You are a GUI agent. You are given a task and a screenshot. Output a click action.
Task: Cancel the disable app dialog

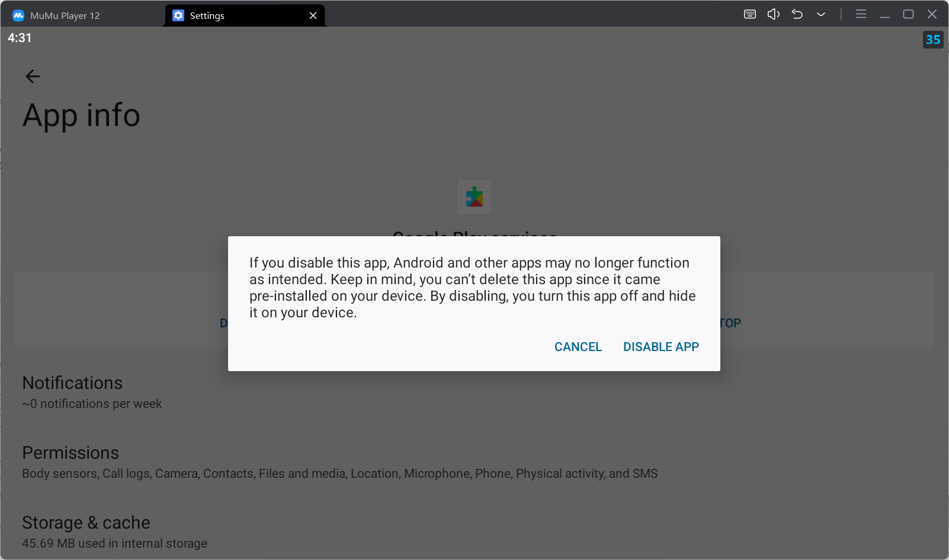tap(578, 346)
